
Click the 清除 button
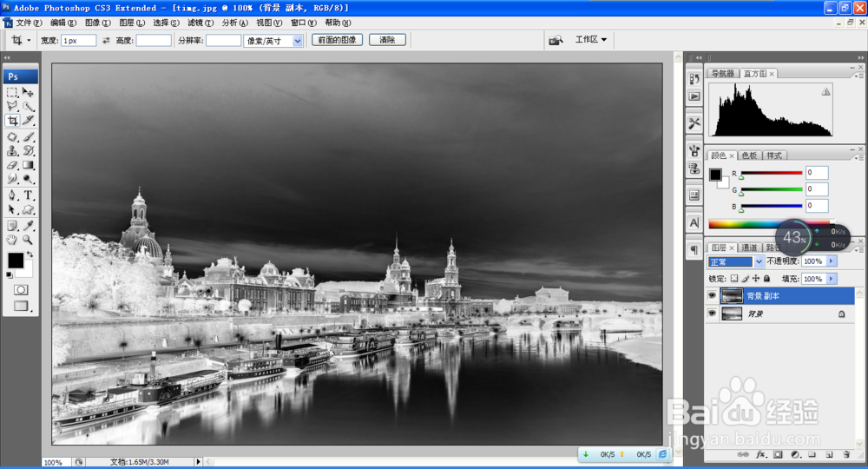(387, 40)
